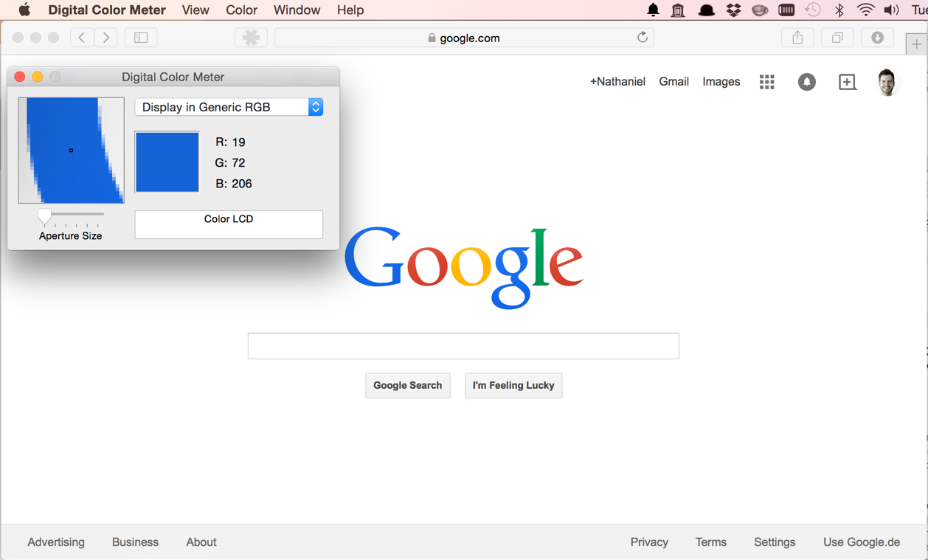The width and height of the screenshot is (928, 560).
Task: Open the Digital Color Meter app menu
Action: point(107,10)
